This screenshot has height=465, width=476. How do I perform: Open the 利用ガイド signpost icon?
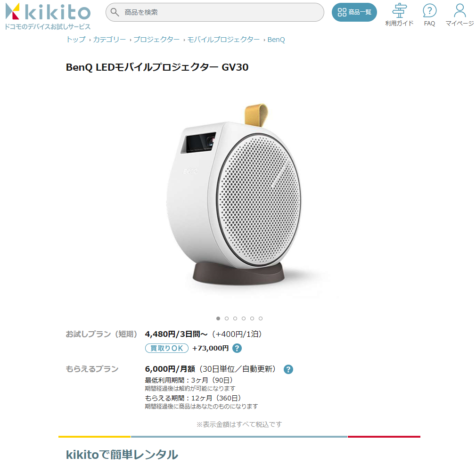[399, 11]
